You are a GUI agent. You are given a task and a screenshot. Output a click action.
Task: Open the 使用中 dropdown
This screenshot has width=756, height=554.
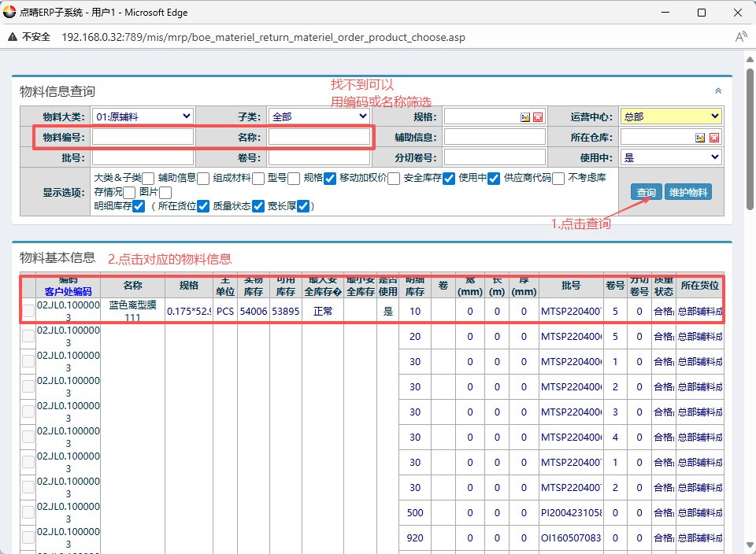[671, 157]
